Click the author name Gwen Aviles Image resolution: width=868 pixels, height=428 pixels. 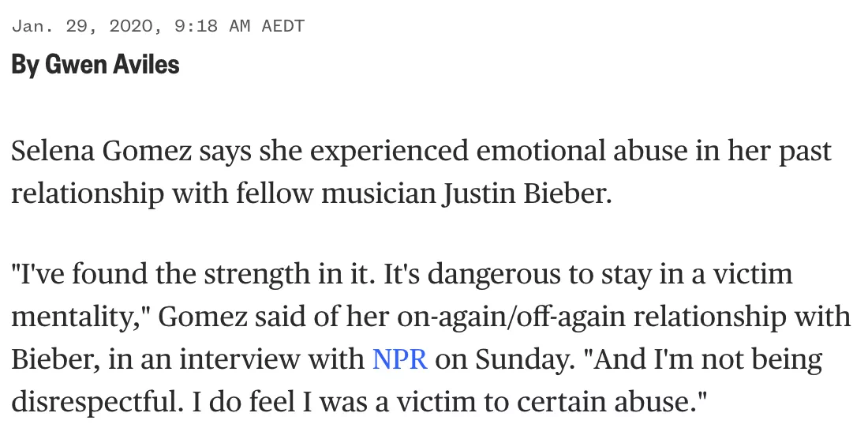112,65
